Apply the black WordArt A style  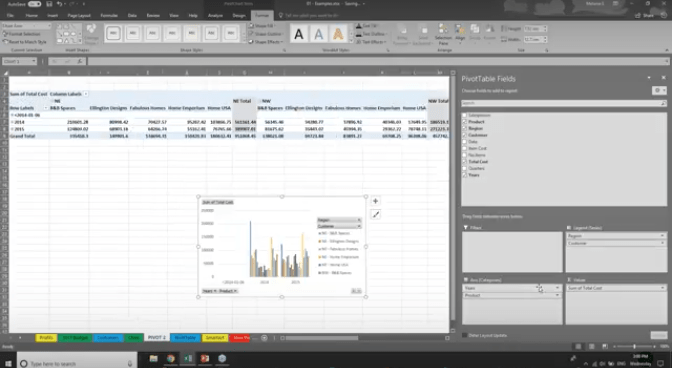pos(299,34)
